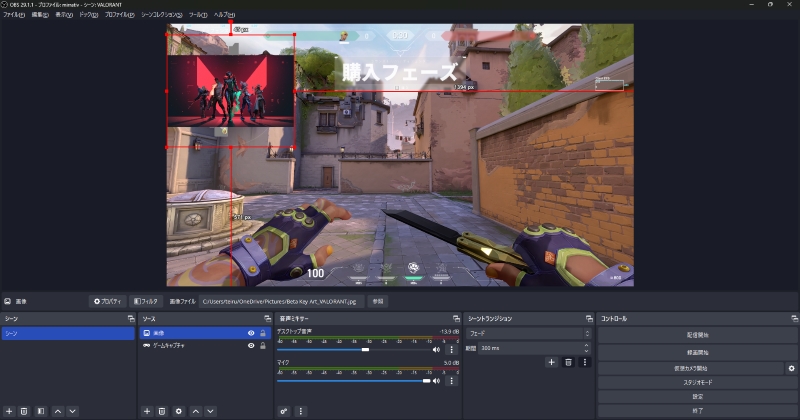Click フィルタ button in source toolbar
The width and height of the screenshot is (800, 420).
tap(146, 302)
